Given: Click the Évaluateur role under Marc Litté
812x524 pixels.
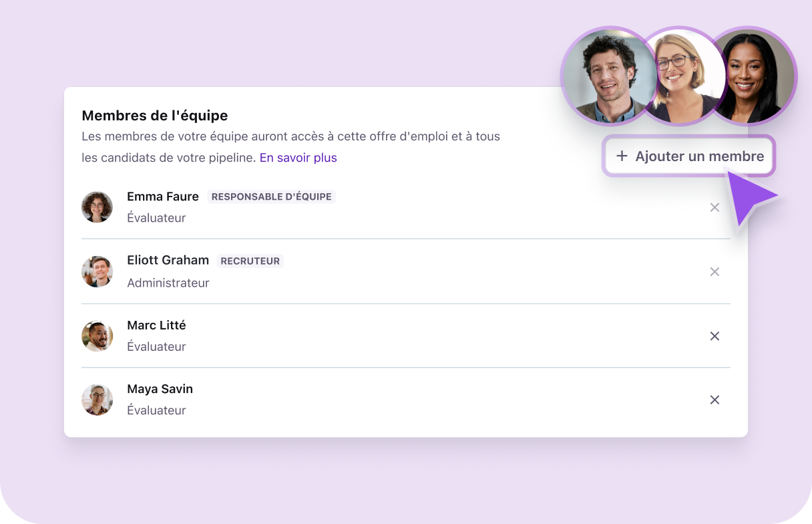Looking at the screenshot, I should click(156, 347).
